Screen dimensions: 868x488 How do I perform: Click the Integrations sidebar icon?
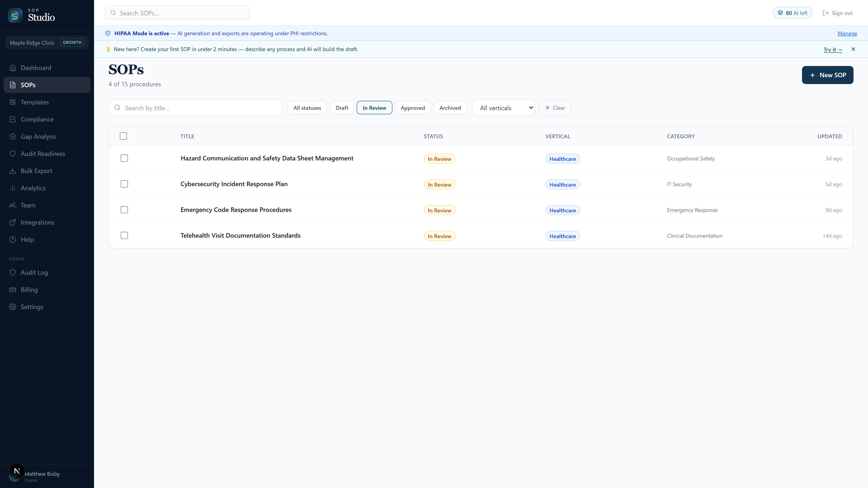pos(13,222)
